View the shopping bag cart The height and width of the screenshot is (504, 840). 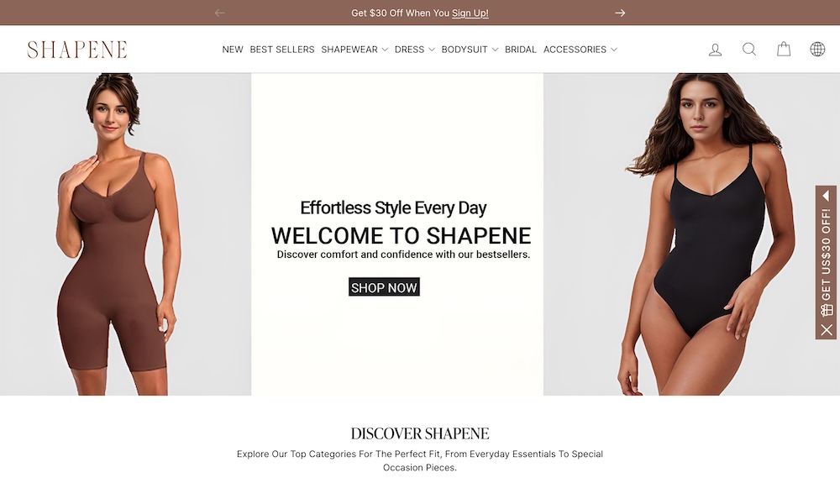(784, 49)
